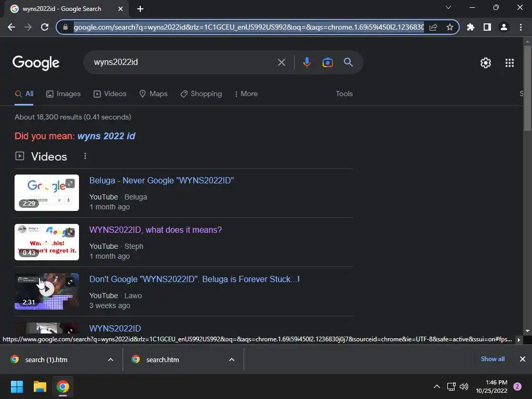Open 'WYNS2022ID, what does it means?' link

tap(155, 230)
